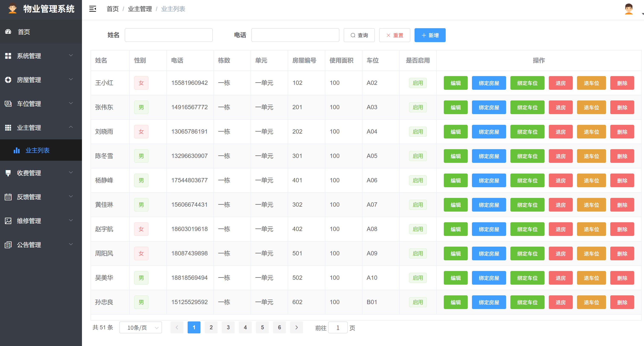This screenshot has width=644, height=346.
Task: Click 绑定房屋 for 周阳风
Action: (489, 254)
